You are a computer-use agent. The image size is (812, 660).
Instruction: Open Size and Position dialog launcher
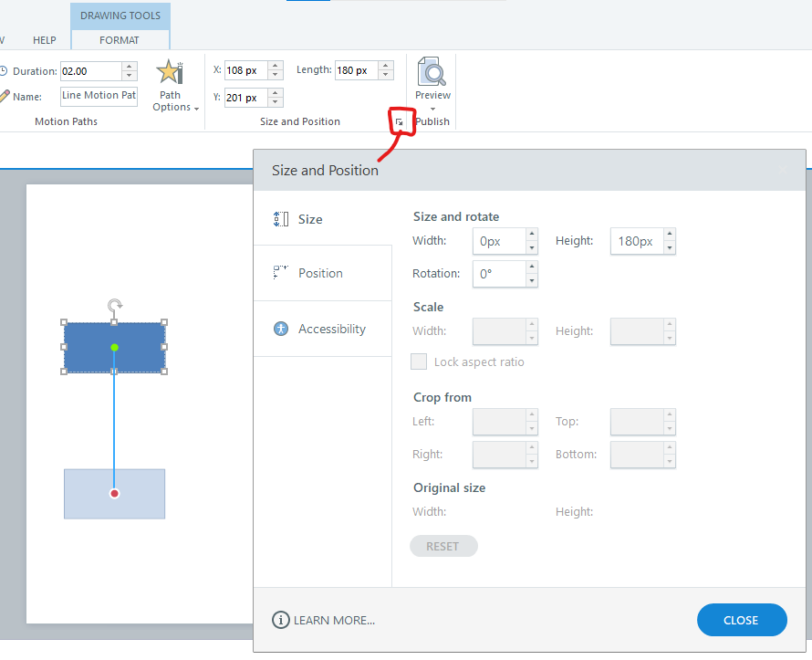pos(400,121)
